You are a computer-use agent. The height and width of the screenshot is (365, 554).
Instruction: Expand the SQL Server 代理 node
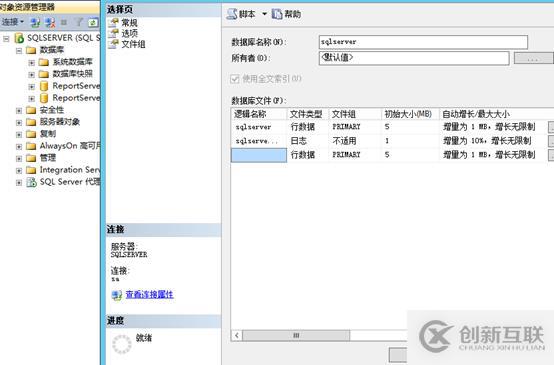[x=19, y=183]
